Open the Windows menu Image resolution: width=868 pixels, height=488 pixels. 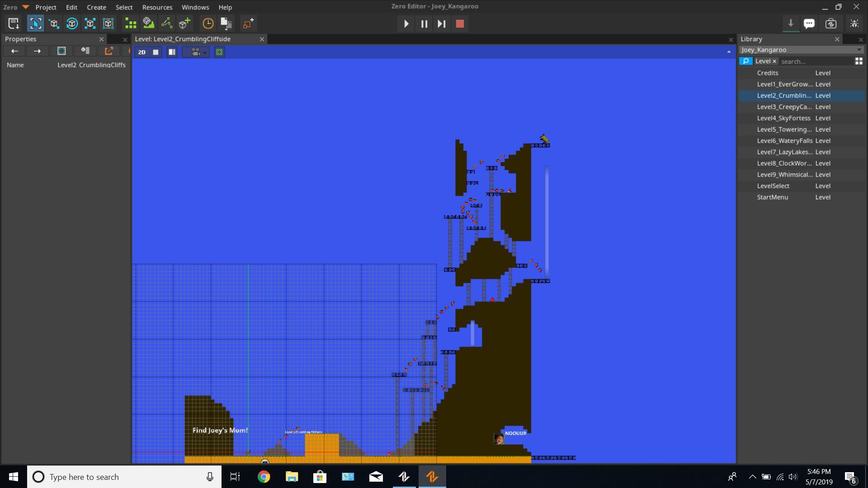(195, 7)
